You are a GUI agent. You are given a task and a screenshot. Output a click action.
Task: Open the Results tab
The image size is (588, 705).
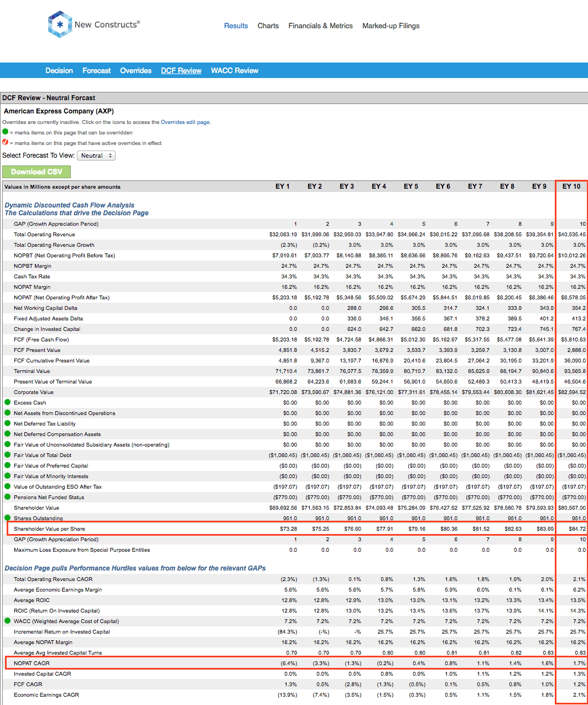click(x=236, y=25)
